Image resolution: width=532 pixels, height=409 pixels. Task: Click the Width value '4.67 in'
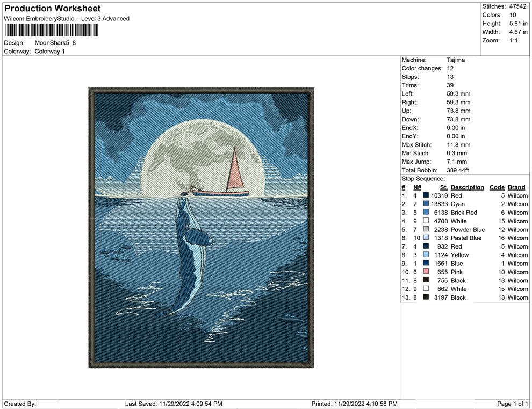click(519, 32)
